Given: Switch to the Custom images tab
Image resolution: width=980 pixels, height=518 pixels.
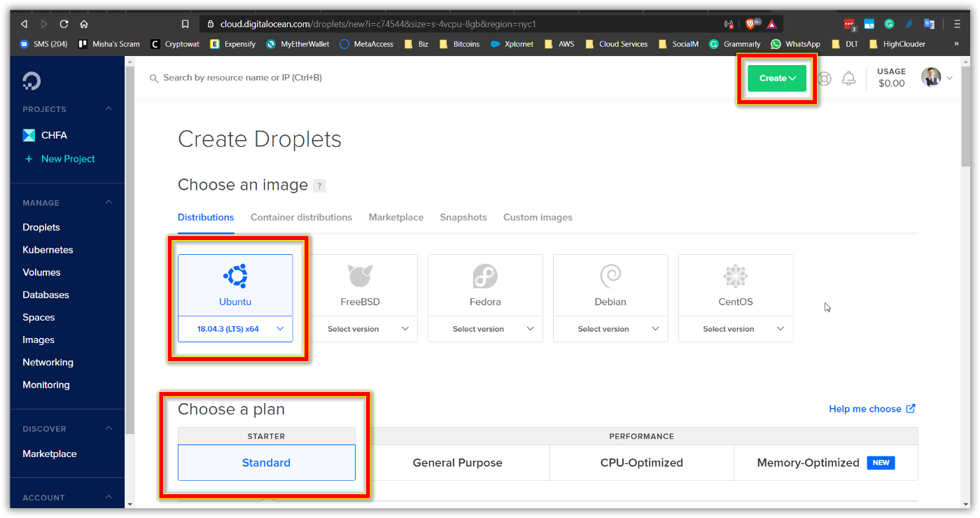Looking at the screenshot, I should 538,218.
